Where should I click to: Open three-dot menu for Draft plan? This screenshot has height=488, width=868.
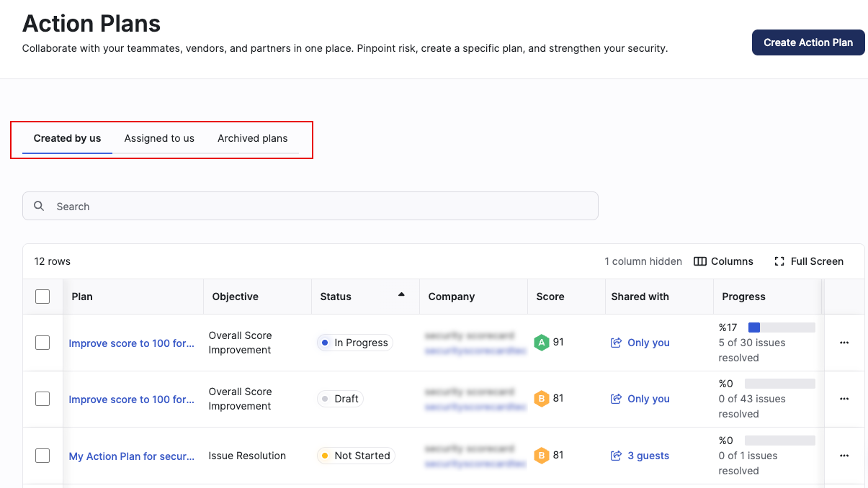pyautogui.click(x=844, y=399)
